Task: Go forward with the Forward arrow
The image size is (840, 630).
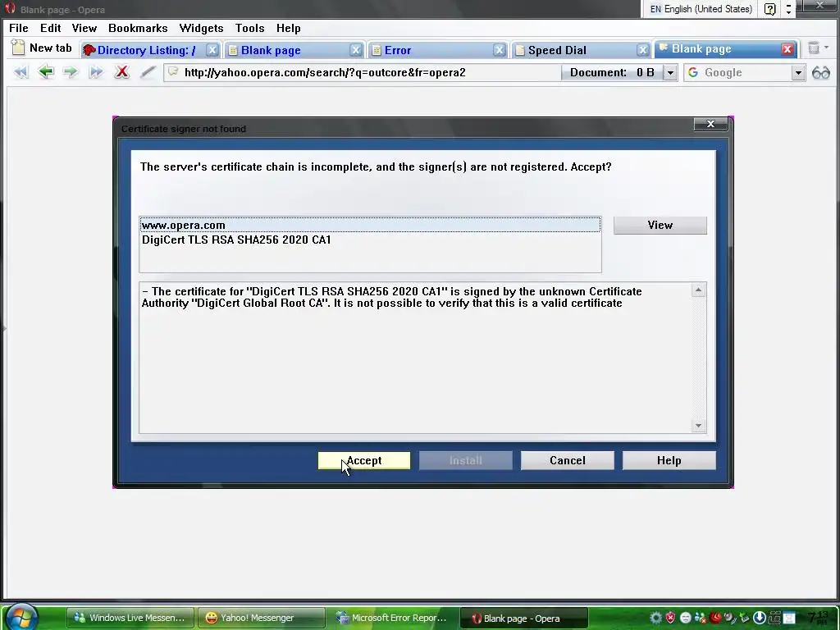Action: 71,72
